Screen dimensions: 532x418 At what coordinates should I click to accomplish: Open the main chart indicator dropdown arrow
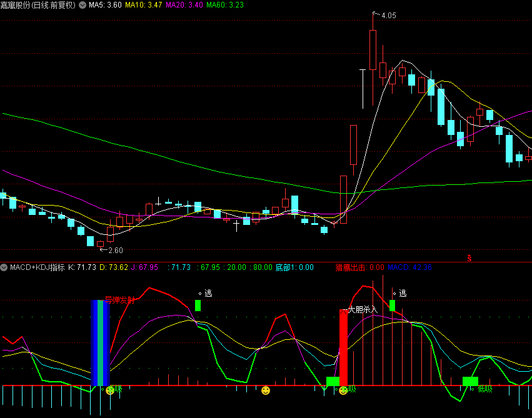pos(83,5)
